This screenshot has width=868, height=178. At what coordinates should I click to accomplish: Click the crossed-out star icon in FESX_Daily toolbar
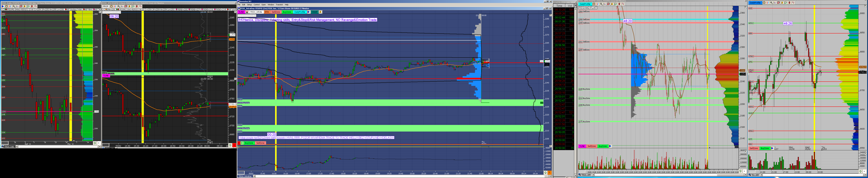point(32,6)
